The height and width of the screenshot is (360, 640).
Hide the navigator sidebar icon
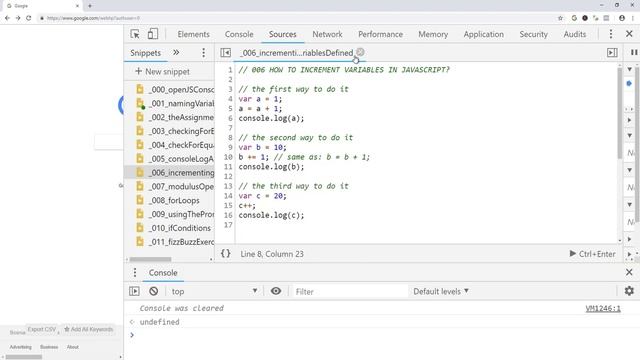click(225, 53)
